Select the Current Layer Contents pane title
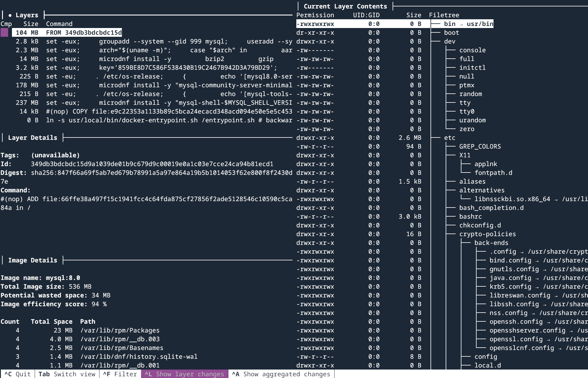The image size is (588, 378). 345,6
